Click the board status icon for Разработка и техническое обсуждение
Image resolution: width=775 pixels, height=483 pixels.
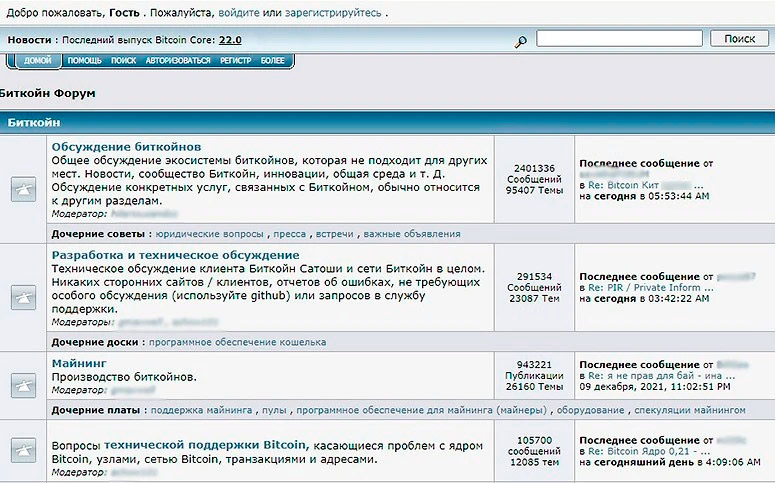click(x=23, y=296)
